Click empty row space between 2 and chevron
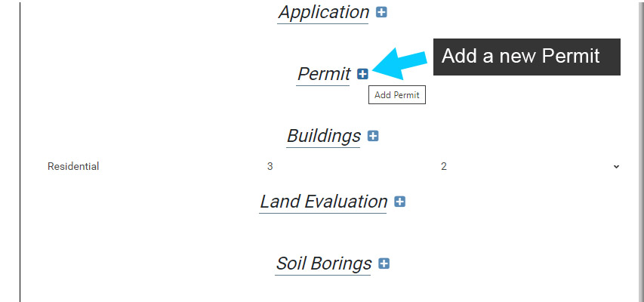 [528, 167]
